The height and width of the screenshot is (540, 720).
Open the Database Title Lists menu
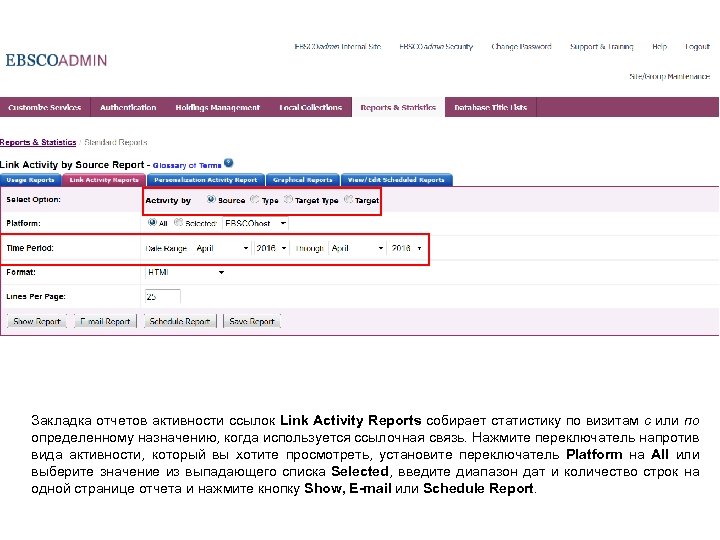[490, 107]
